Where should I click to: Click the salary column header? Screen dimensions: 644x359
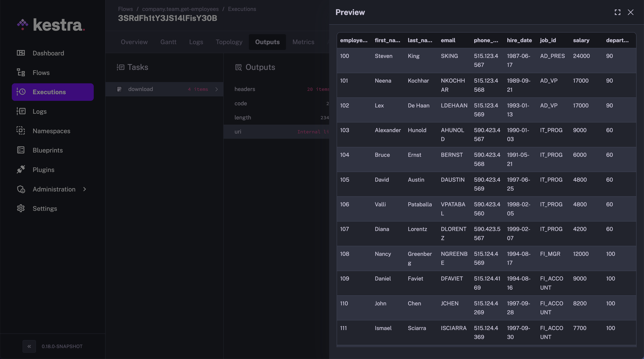pos(581,40)
